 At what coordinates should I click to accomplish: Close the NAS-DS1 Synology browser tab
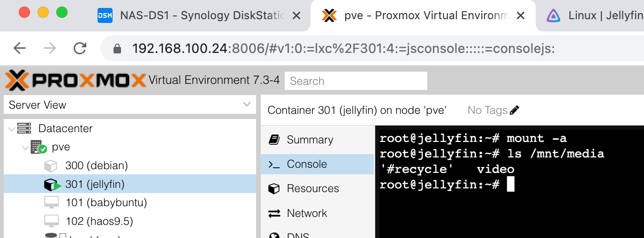(296, 16)
